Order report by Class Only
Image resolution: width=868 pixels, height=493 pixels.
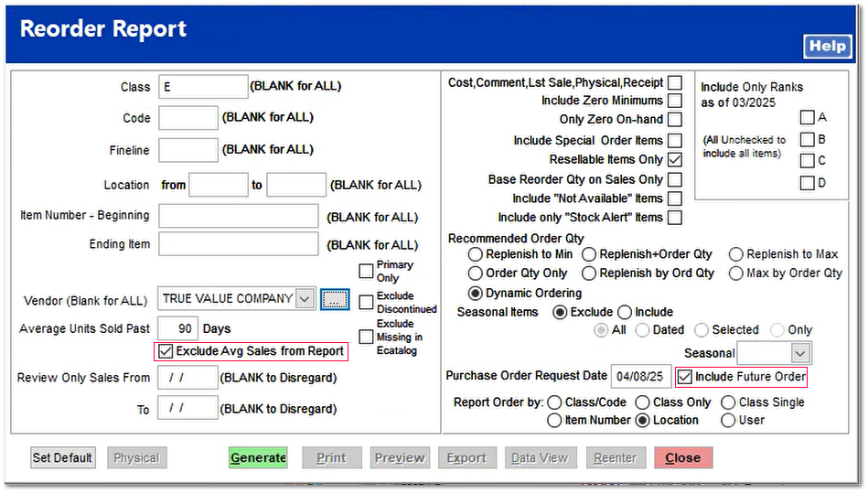642,402
